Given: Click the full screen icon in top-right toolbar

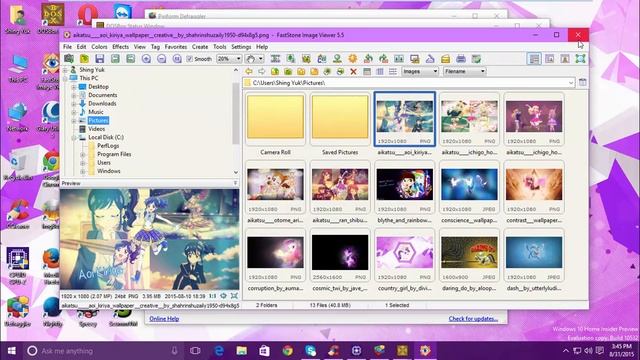Looking at the screenshot, I should [x=580, y=59].
